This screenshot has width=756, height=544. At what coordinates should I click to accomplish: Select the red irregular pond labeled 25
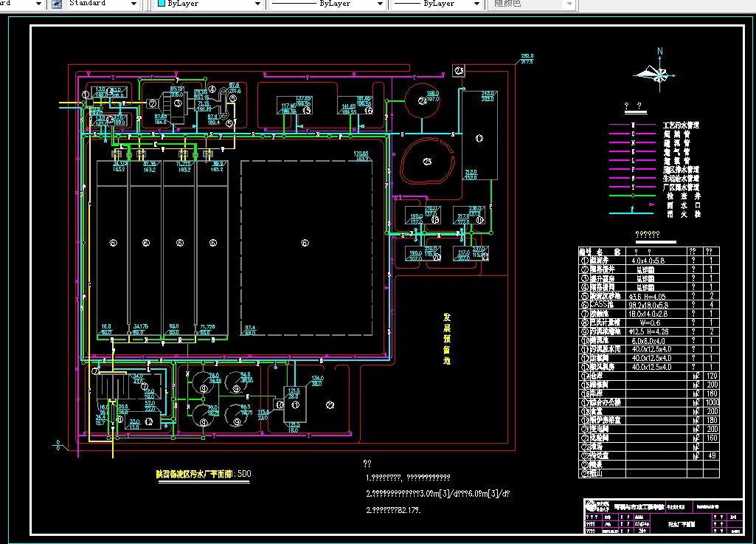427,161
